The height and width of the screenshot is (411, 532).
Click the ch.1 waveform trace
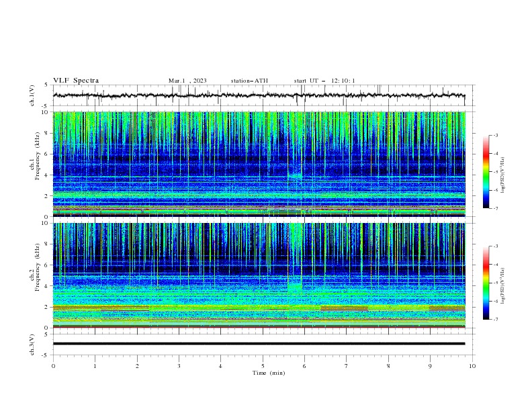259,95
